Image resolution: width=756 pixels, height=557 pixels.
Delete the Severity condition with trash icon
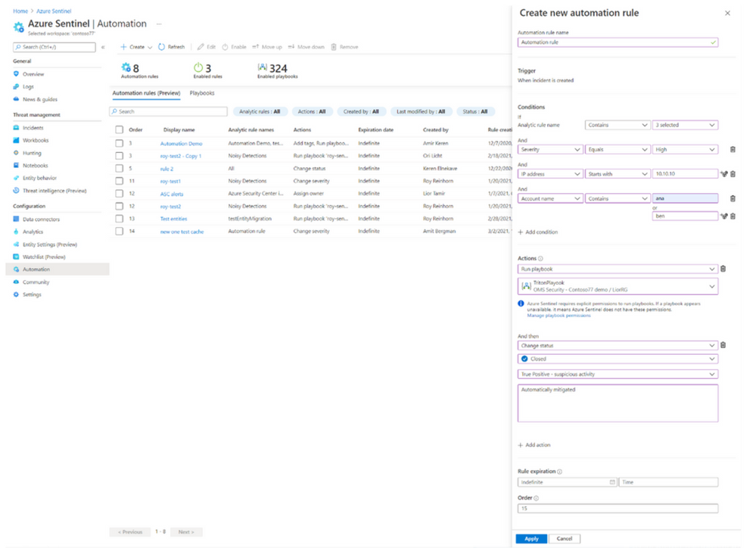pos(733,150)
